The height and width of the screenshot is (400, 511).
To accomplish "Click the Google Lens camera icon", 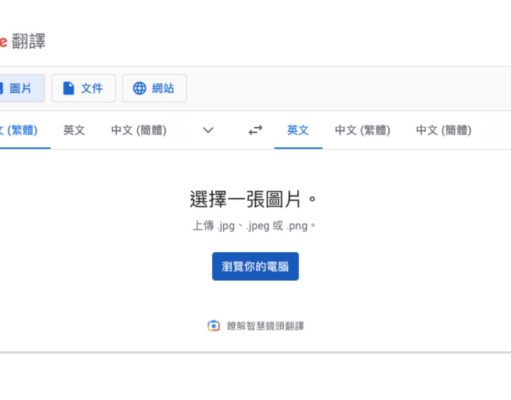I will pos(214,326).
